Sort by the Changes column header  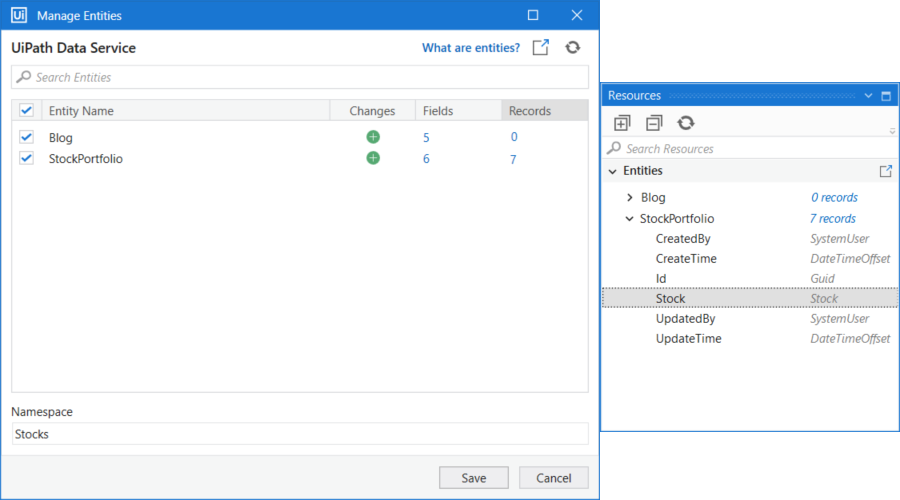tap(372, 111)
